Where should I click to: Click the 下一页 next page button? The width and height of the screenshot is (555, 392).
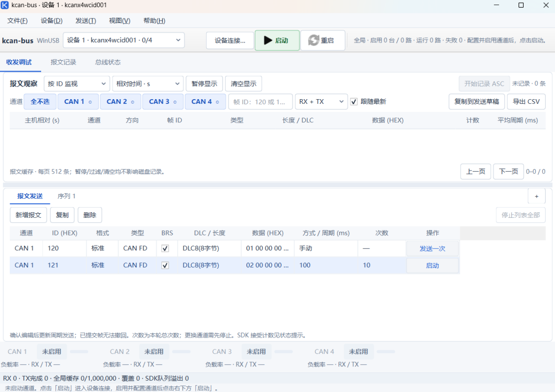(509, 172)
